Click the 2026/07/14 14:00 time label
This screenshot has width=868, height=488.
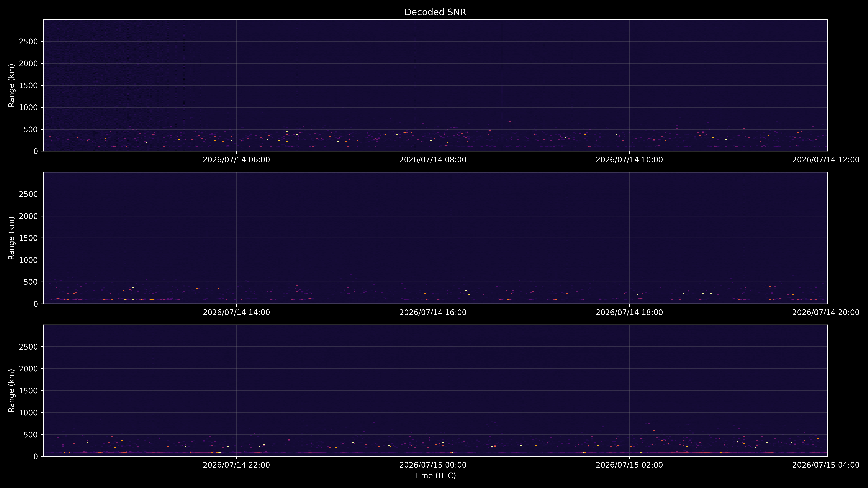[236, 313]
